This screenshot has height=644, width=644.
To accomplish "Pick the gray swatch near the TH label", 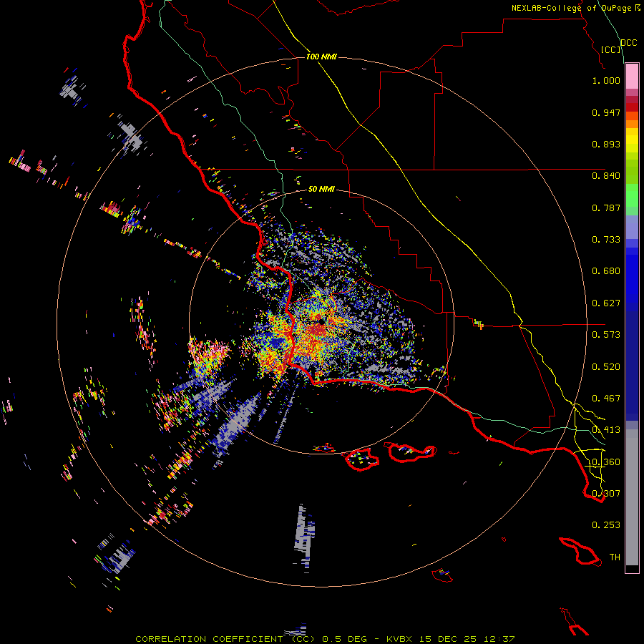I will tap(632, 497).
